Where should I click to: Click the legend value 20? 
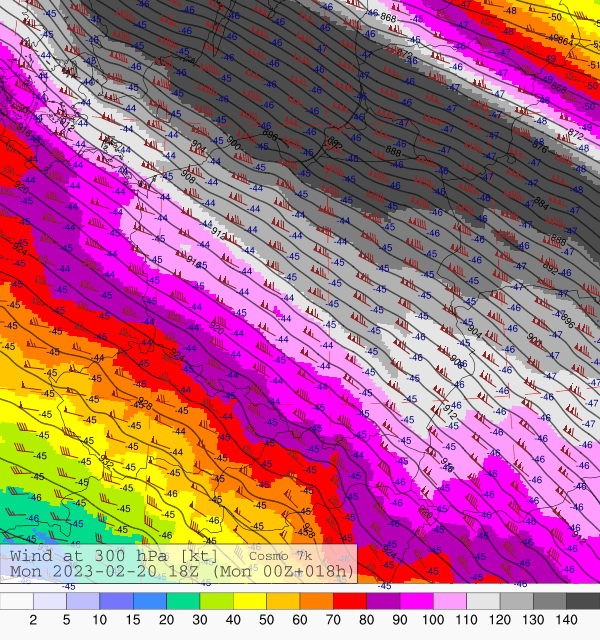(166, 620)
